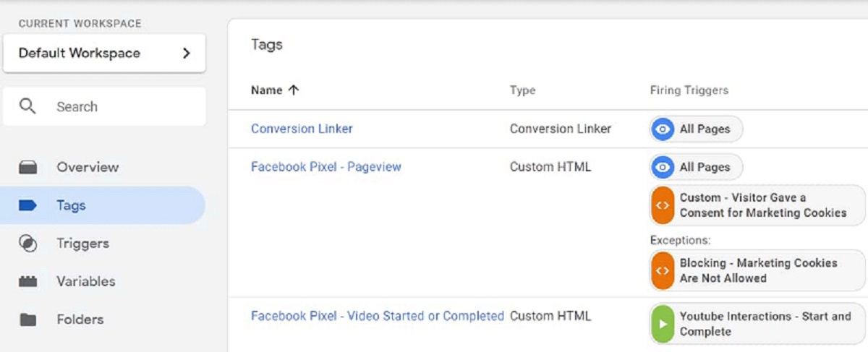868x352 pixels.
Task: Click the Tags label icon in sidebar
Action: [28, 205]
